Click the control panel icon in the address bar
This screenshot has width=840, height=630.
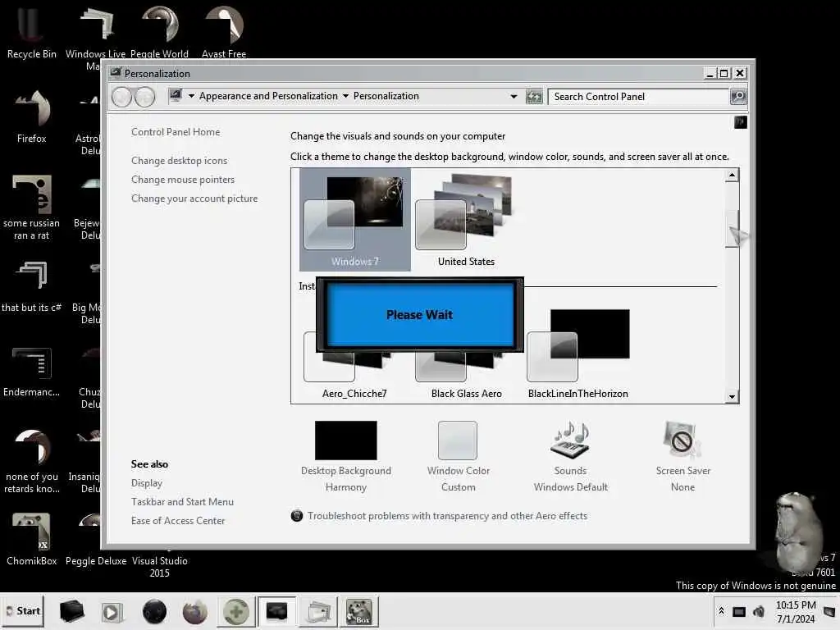click(176, 96)
